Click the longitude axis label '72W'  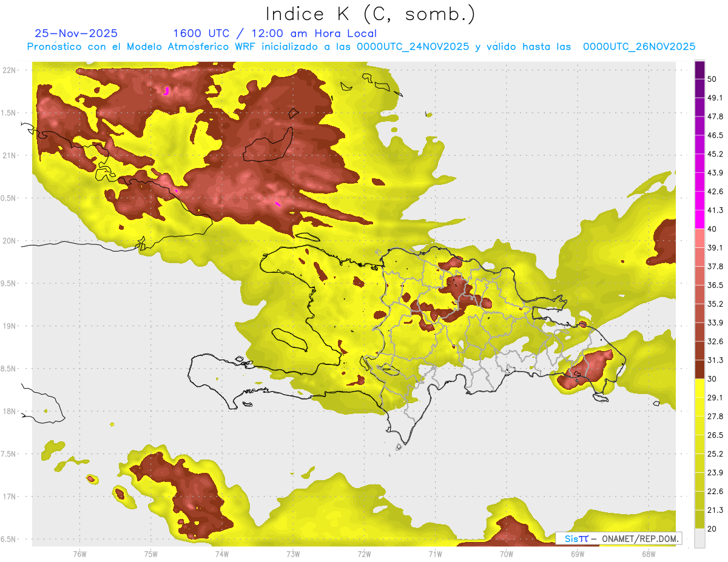364,555
